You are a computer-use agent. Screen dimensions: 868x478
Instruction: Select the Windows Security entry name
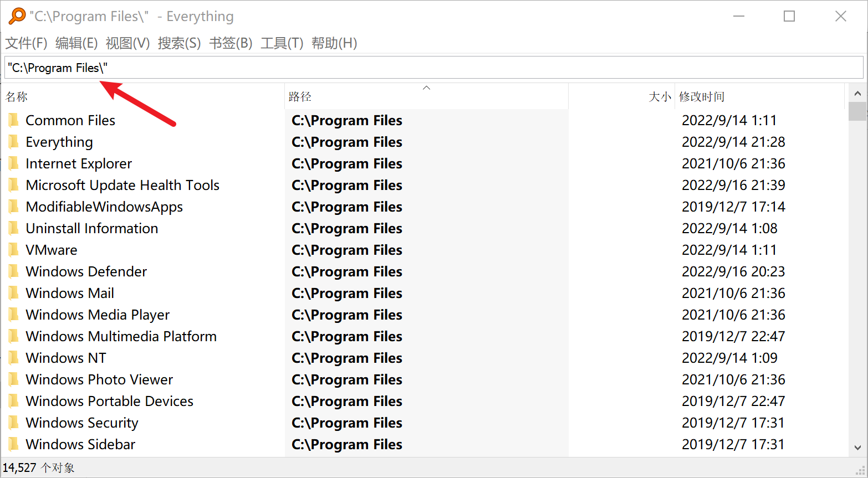[82, 423]
